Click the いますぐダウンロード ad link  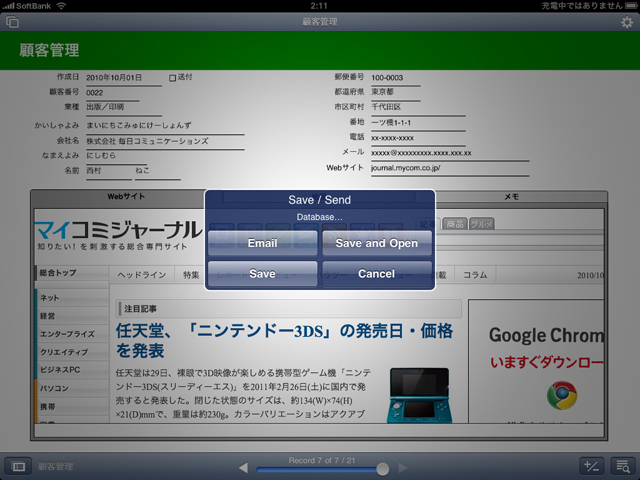547,362
